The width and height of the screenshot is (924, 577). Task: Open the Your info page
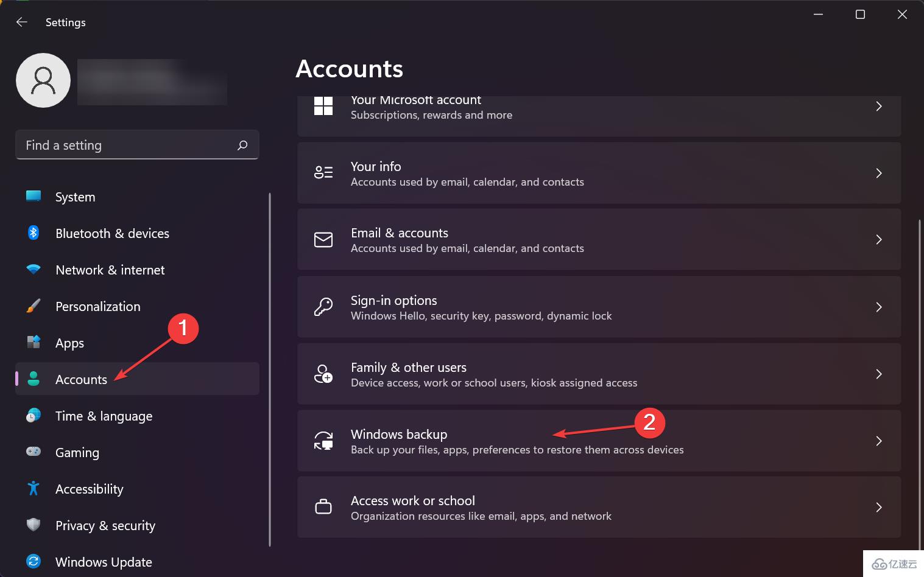(599, 173)
